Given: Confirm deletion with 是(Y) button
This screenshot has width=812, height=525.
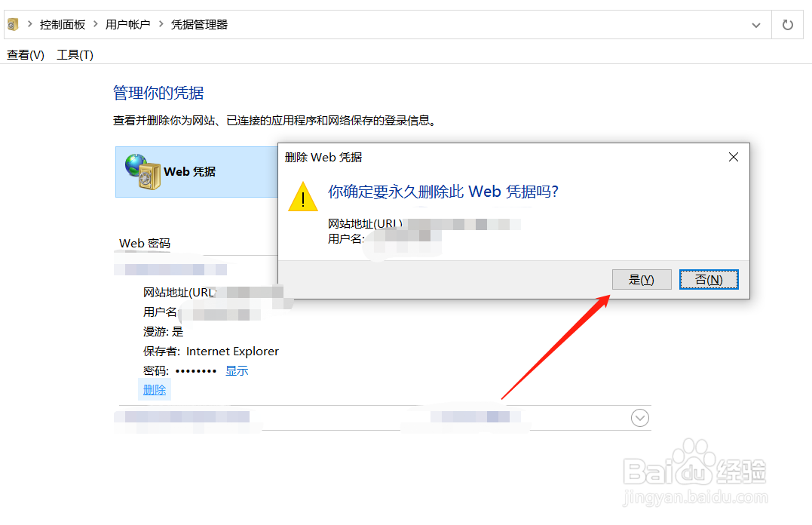Looking at the screenshot, I should [642, 279].
